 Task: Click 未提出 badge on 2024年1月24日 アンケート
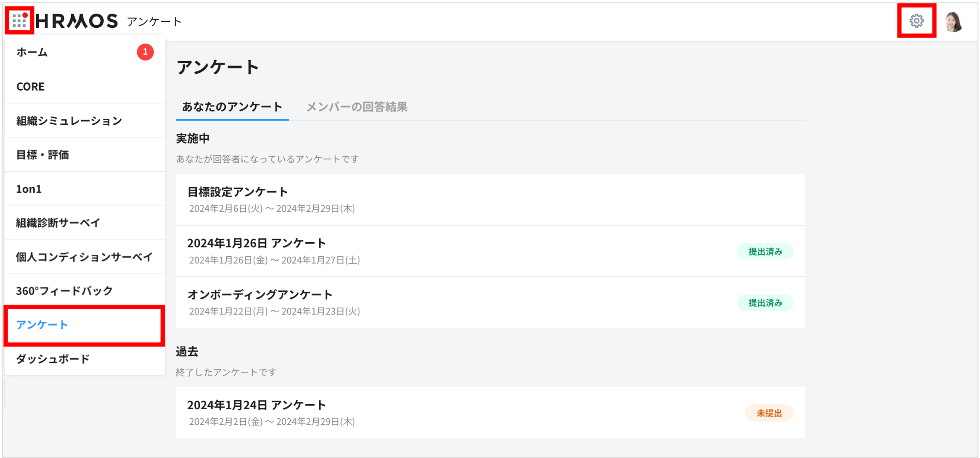tap(769, 413)
